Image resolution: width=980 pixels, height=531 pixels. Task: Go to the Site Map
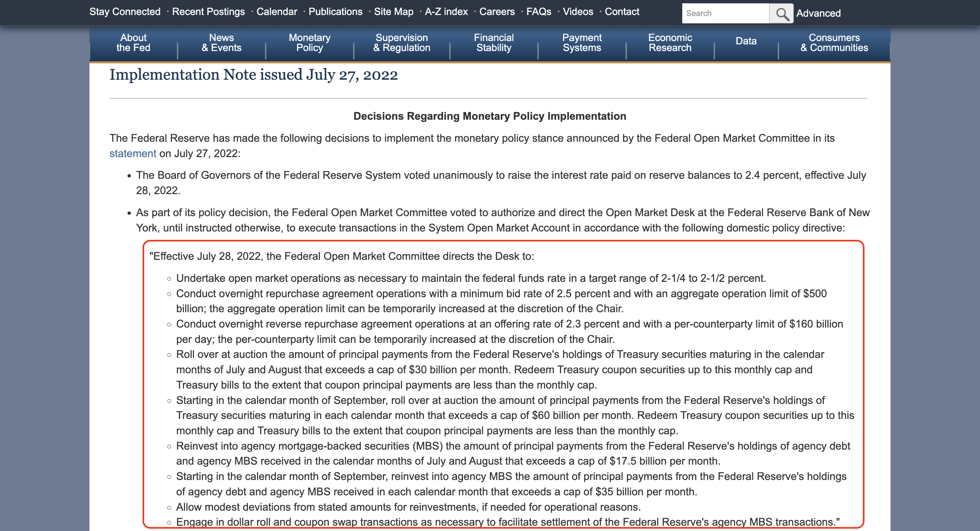click(394, 12)
